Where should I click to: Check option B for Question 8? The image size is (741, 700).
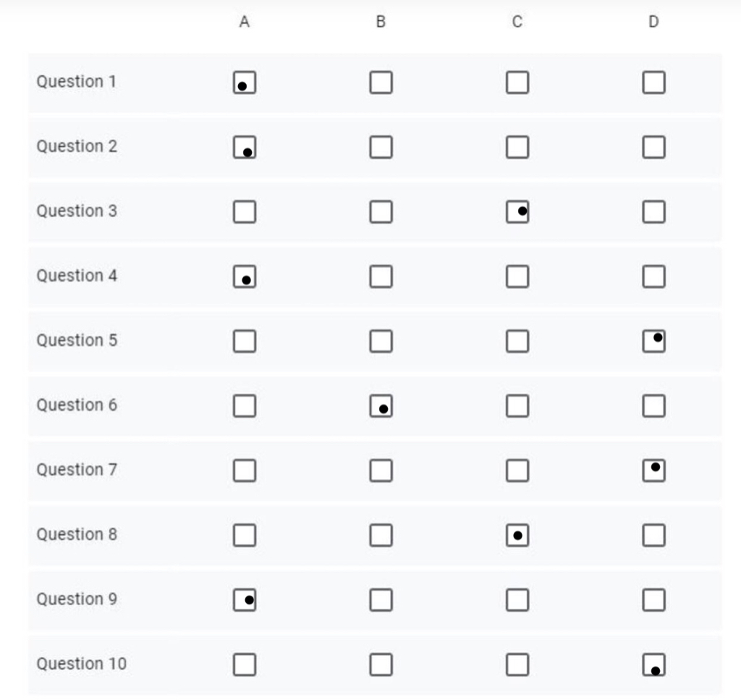[381, 536]
